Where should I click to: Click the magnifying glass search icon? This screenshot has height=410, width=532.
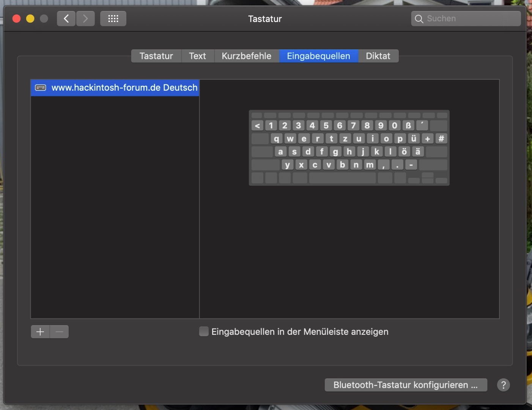pos(419,19)
